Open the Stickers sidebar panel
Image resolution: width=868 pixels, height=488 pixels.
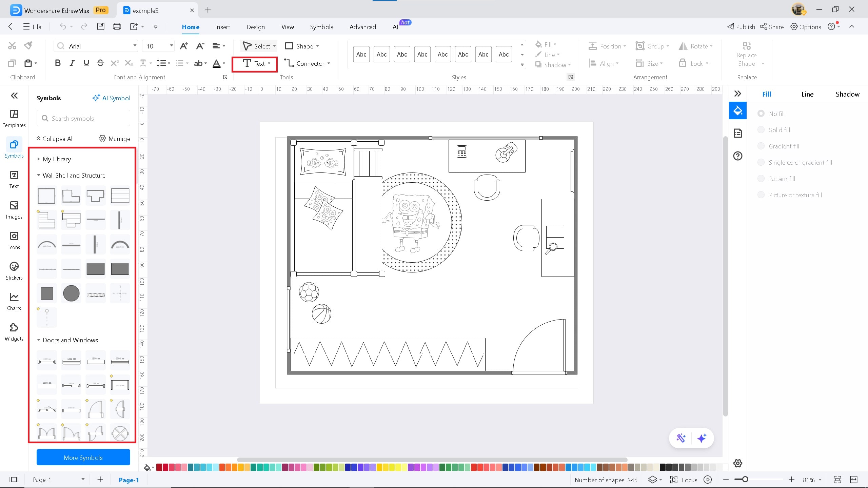coord(14,271)
